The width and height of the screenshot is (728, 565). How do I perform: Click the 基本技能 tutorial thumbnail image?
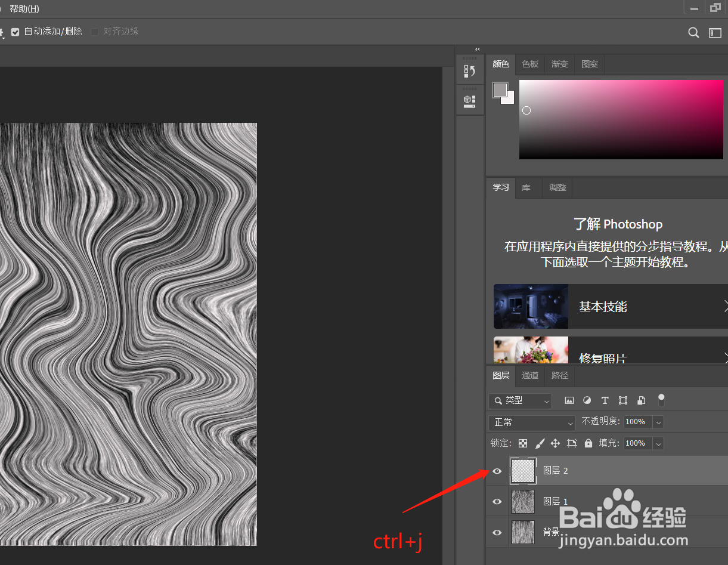[531, 307]
